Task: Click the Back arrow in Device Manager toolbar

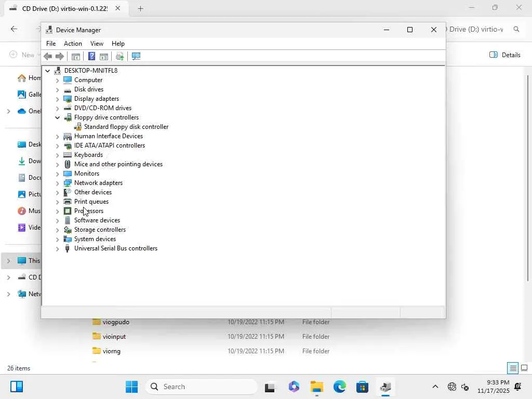Action: 48,56
